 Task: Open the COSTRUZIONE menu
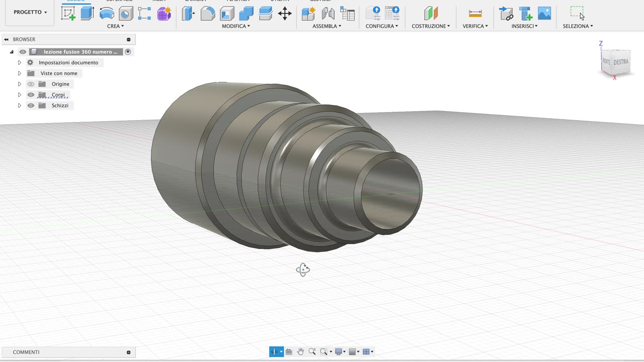coord(431,26)
